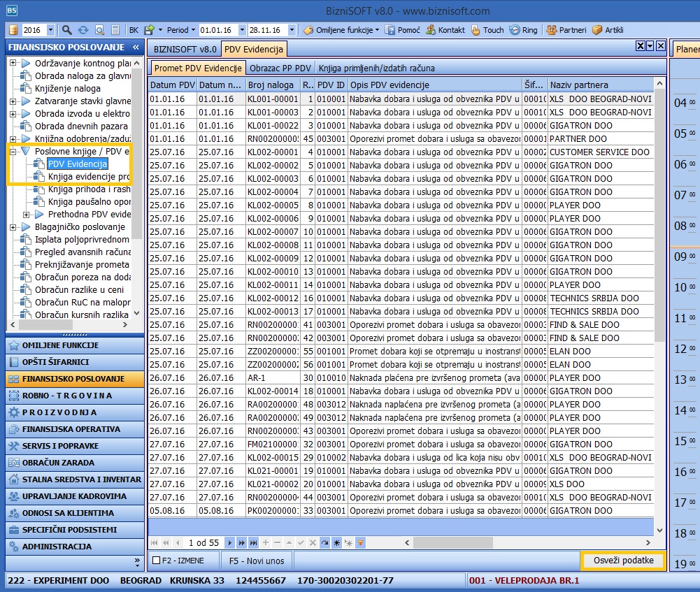Open Artikli from the toolbar
The image size is (700, 592).
coord(608,30)
